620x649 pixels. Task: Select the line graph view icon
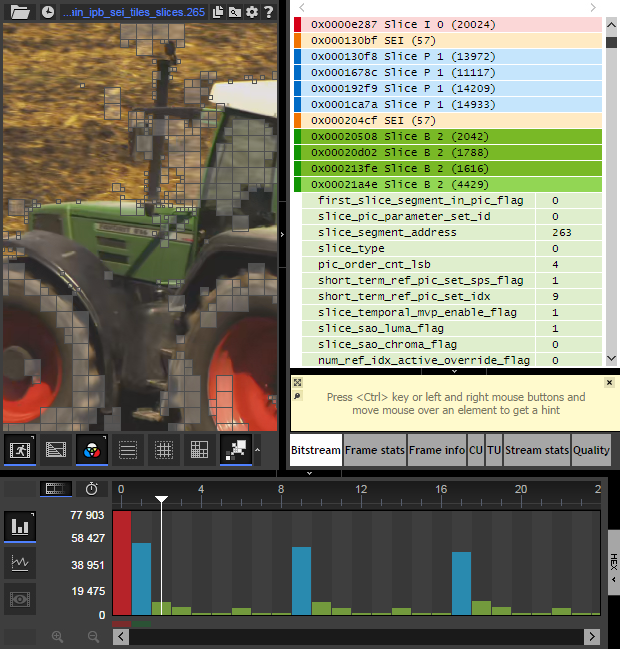20,563
